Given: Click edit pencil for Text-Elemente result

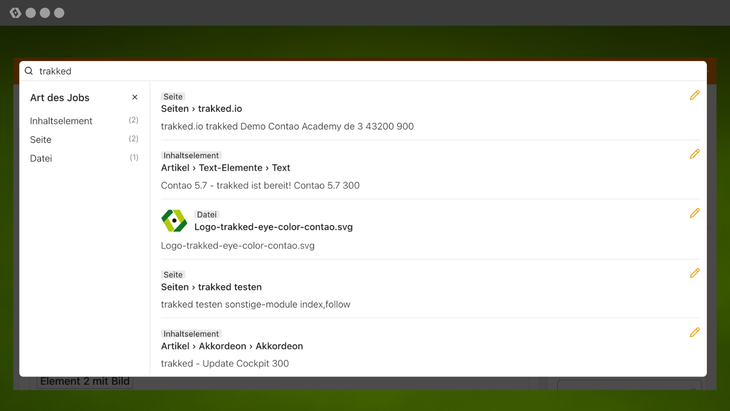Looking at the screenshot, I should 695,154.
